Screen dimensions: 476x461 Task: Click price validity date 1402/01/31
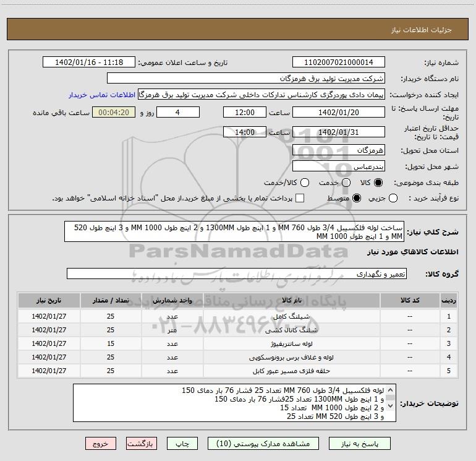coord(339,132)
